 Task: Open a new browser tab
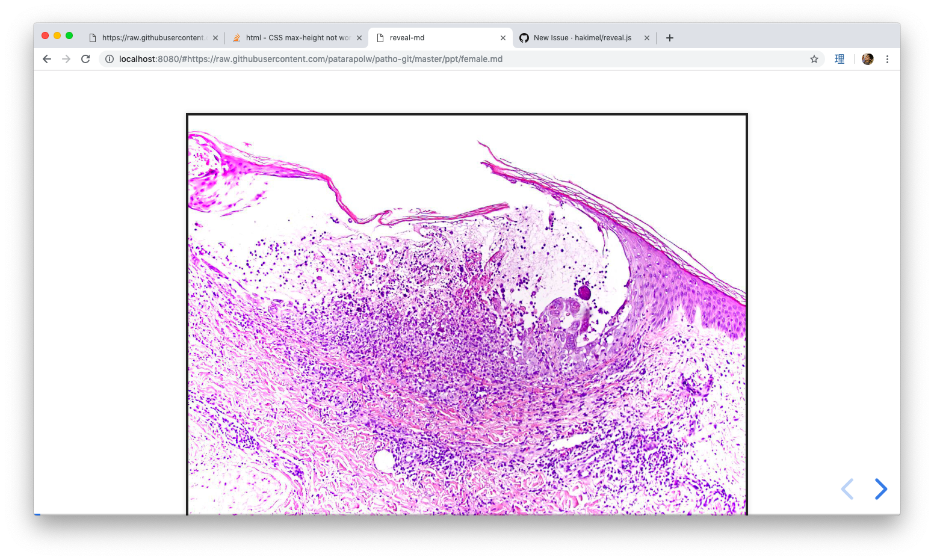pos(670,38)
